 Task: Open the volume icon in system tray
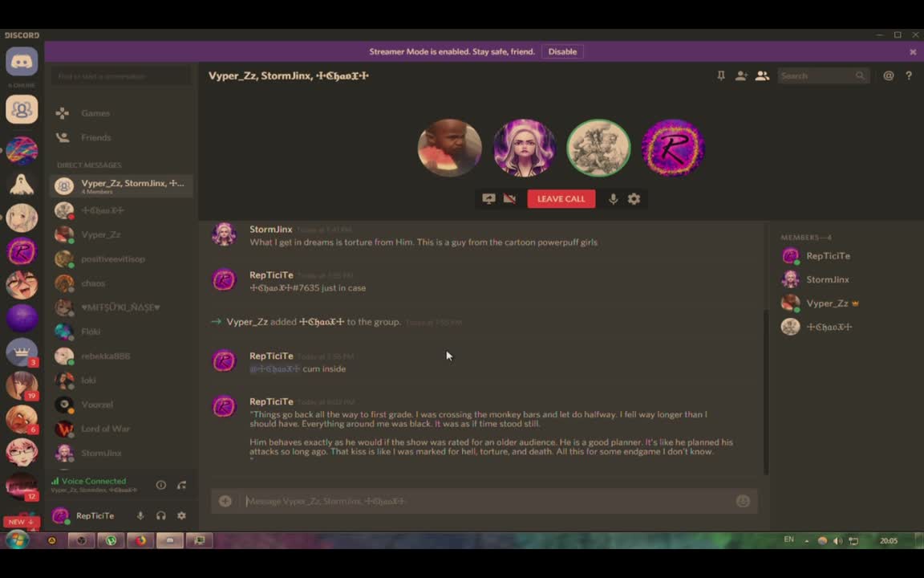(837, 541)
